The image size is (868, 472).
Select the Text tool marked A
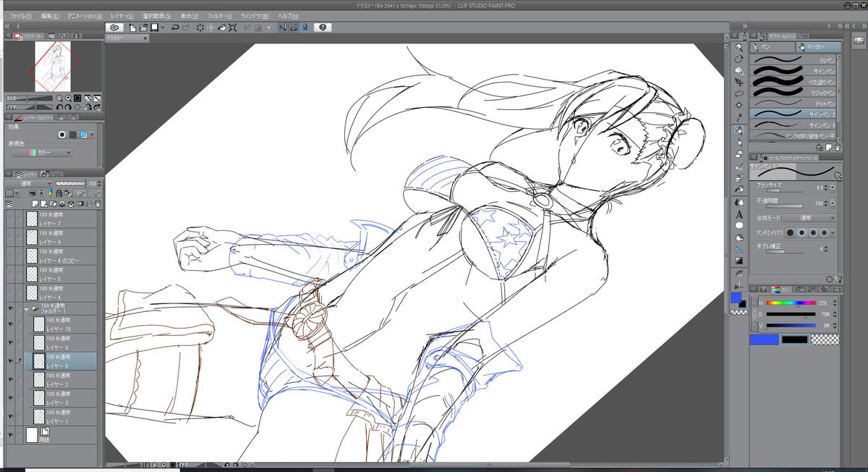click(739, 214)
